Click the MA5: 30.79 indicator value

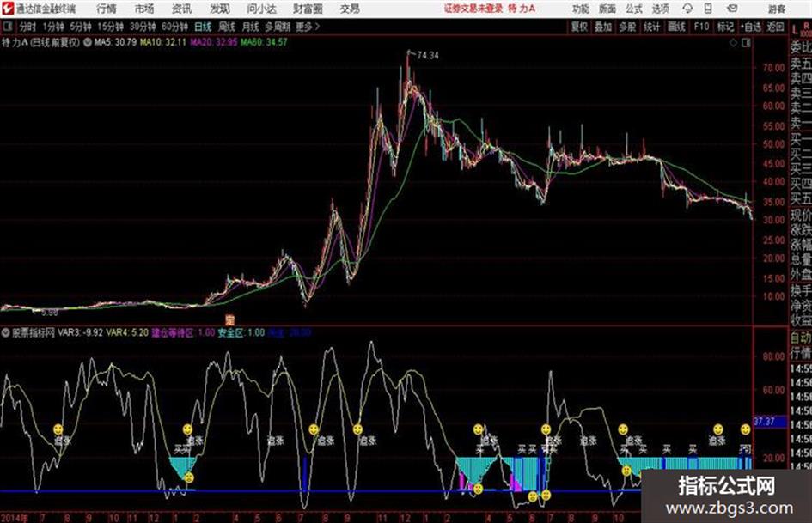(x=115, y=42)
